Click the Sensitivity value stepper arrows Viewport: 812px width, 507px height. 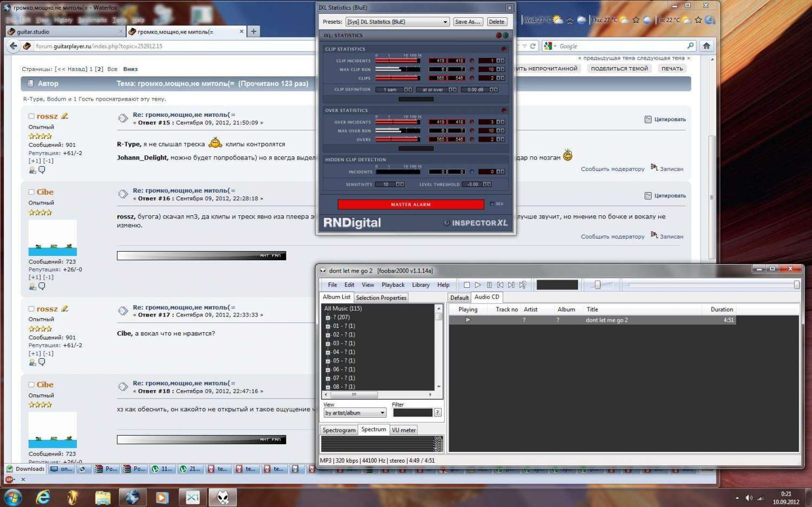[400, 184]
